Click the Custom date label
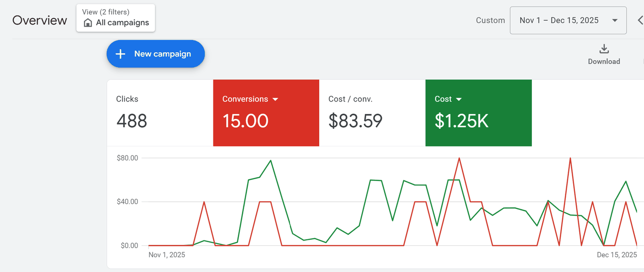Screen dimensions: 644x272 (490, 20)
